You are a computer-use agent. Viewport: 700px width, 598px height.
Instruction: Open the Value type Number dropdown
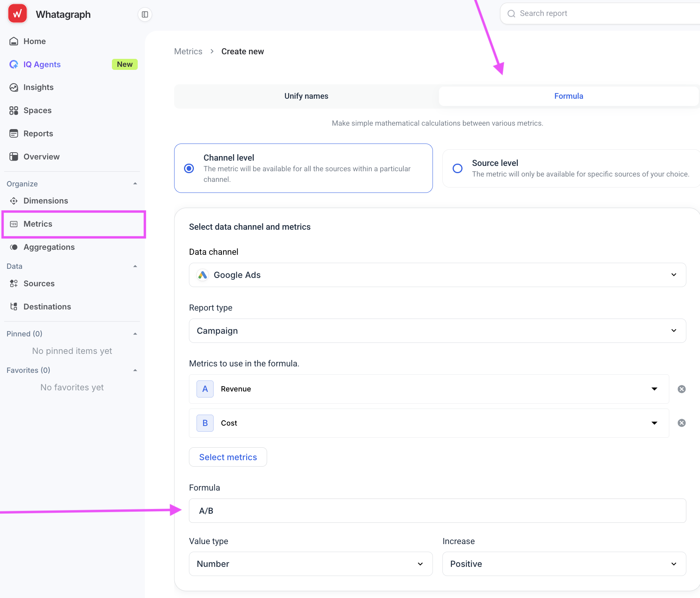tap(311, 564)
